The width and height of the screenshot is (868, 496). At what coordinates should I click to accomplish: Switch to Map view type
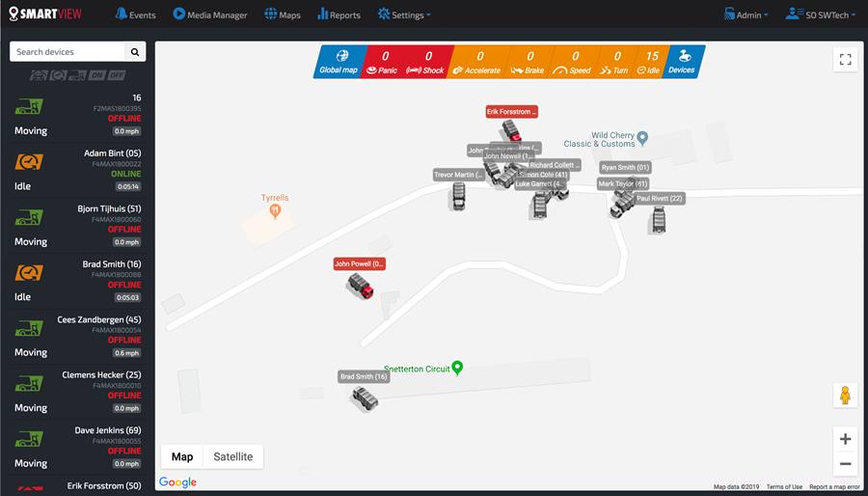182,456
